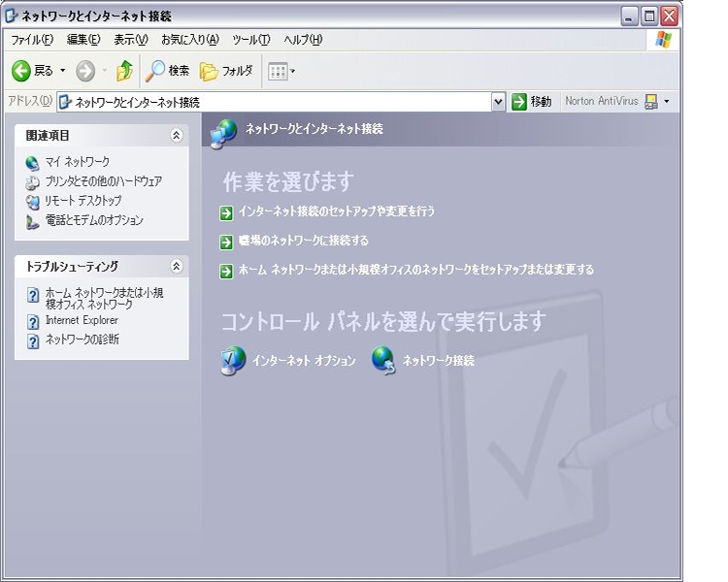This screenshot has height=582, width=728.
Task: Click the title bar window icon
Action: click(11, 16)
